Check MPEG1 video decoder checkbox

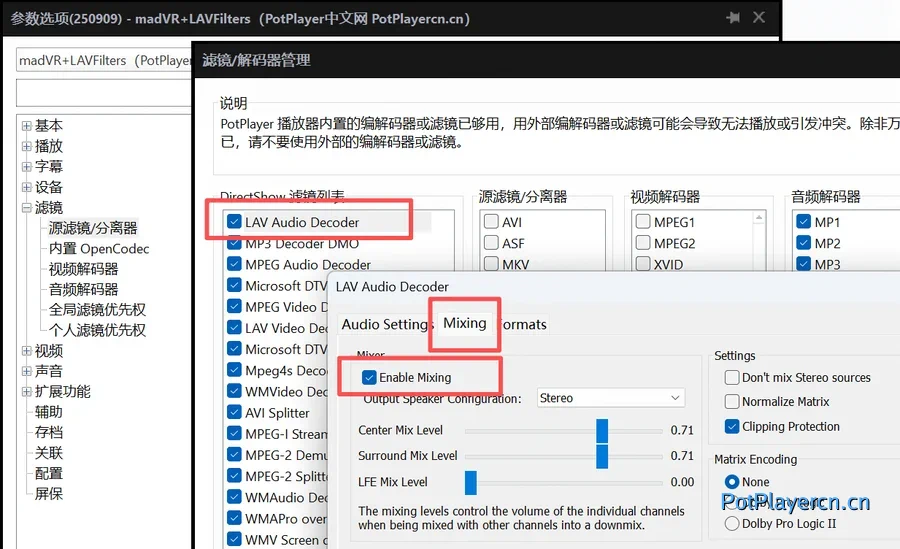point(643,222)
